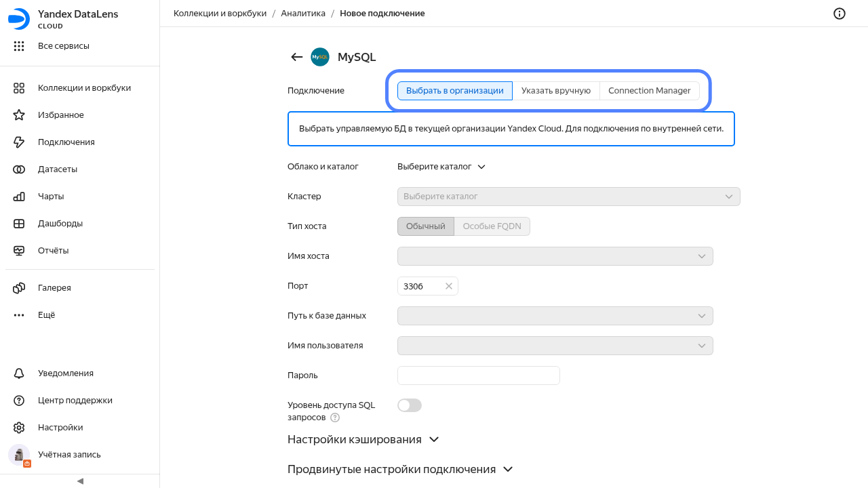Select the Особые FQDN host type

[492, 226]
